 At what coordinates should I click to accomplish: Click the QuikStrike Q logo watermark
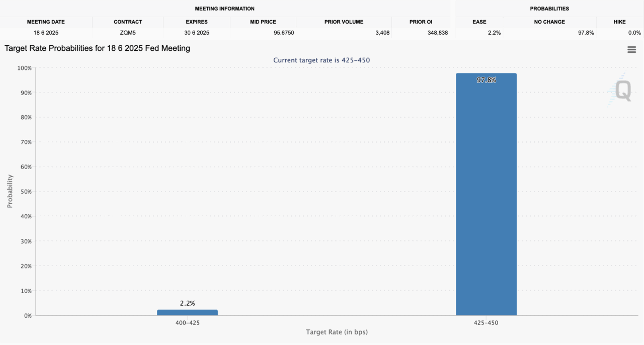pos(619,90)
